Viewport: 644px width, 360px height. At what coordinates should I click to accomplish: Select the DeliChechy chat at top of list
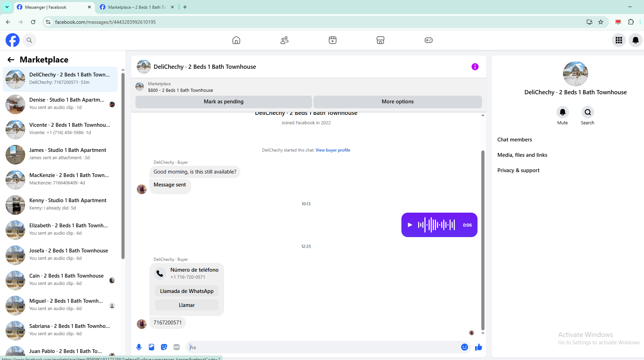click(60, 79)
